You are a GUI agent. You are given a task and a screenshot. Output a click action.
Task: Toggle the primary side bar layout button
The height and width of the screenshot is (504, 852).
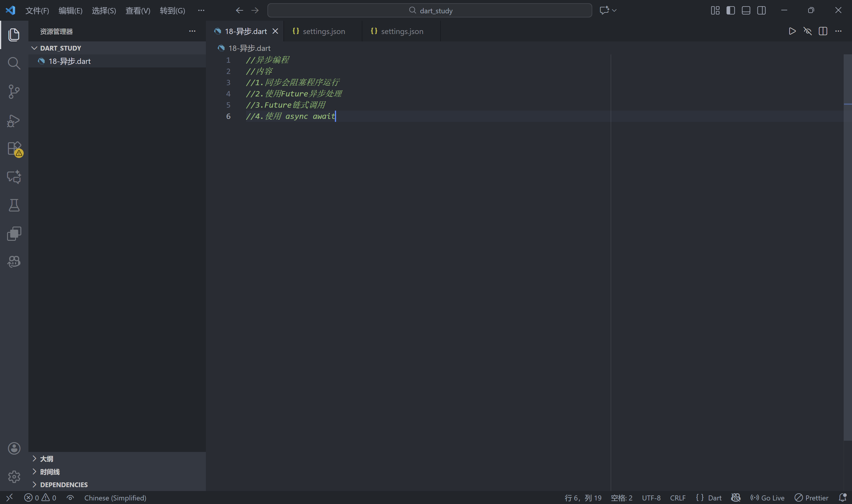[730, 11]
